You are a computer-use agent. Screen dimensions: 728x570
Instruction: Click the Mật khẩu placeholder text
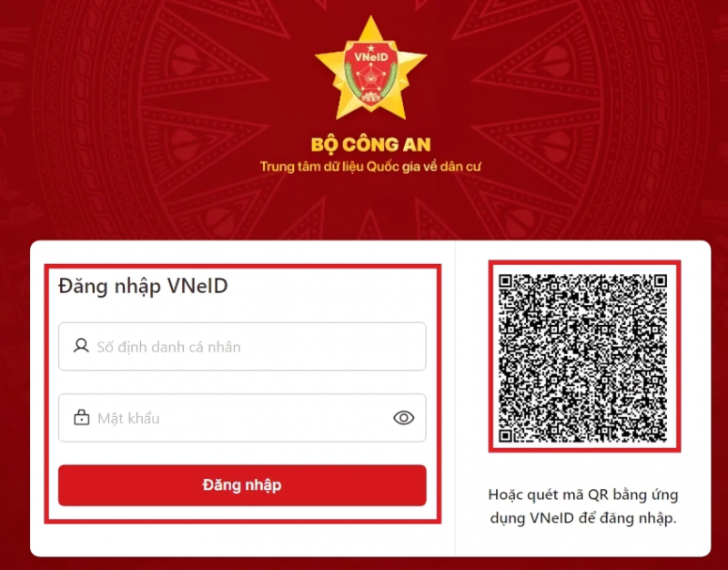coord(128,418)
